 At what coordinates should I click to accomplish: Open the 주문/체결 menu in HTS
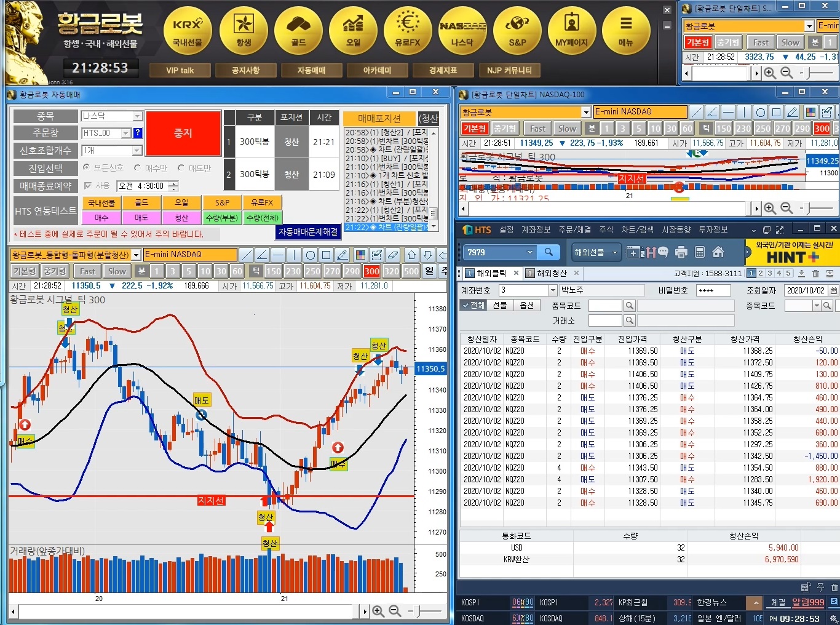(x=574, y=229)
